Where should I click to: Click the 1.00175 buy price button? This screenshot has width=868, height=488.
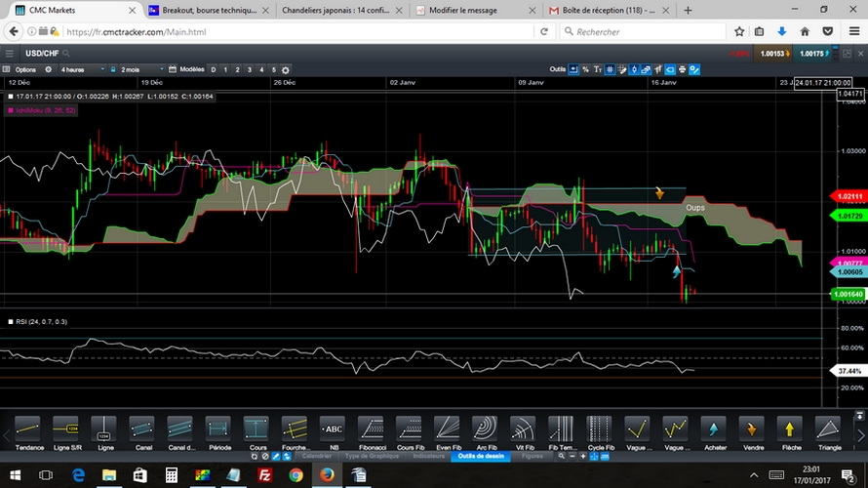pos(810,53)
